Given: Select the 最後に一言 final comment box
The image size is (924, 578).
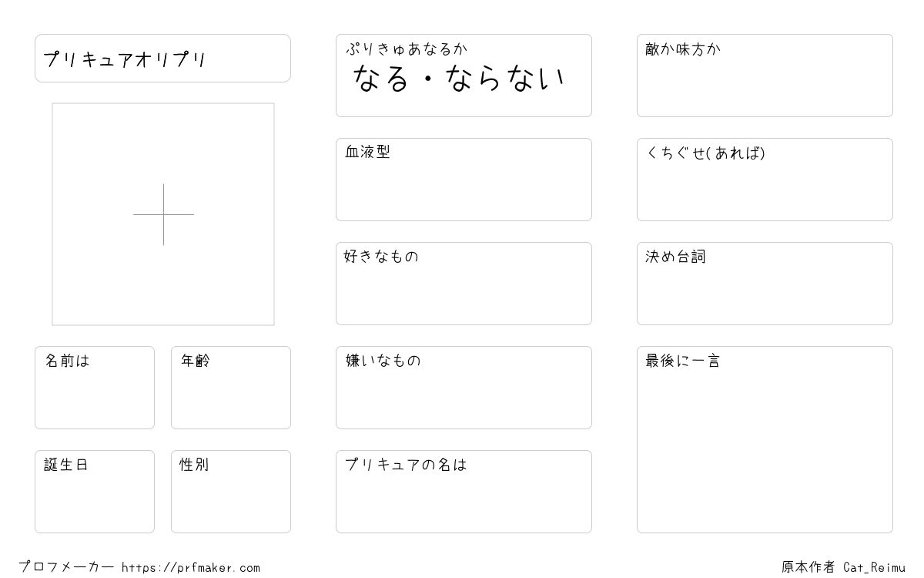Looking at the screenshot, I should 765,439.
